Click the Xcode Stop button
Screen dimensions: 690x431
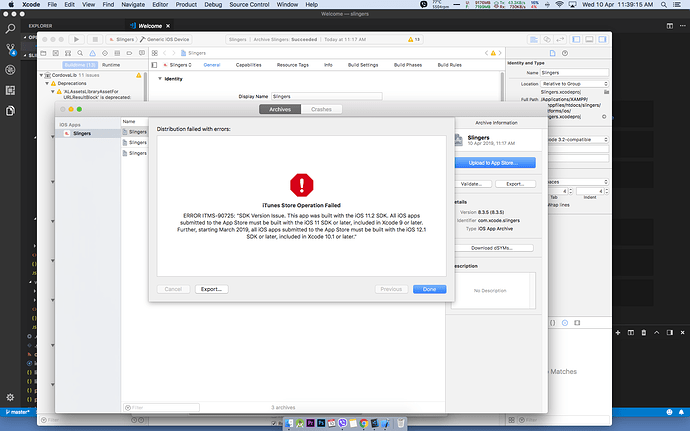[x=95, y=39]
